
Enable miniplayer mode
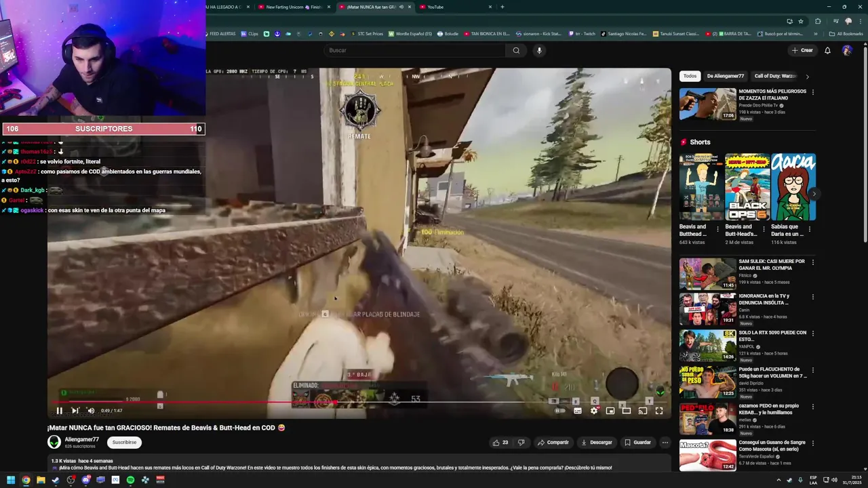coord(610,411)
